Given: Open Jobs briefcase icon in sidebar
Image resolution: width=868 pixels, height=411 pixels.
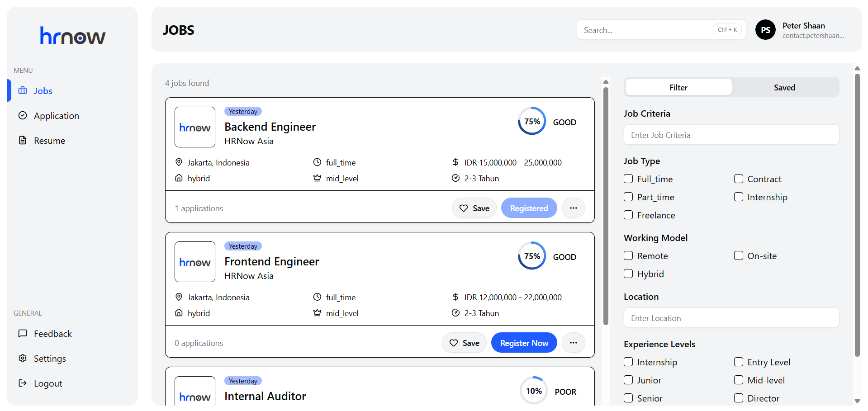Looking at the screenshot, I should [x=23, y=90].
